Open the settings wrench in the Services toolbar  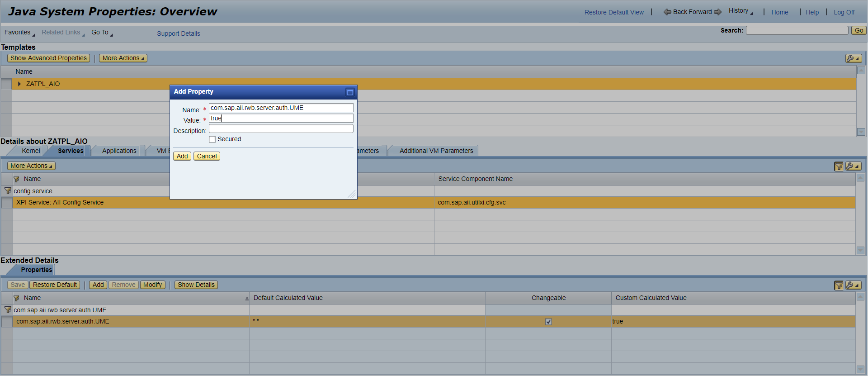point(853,167)
